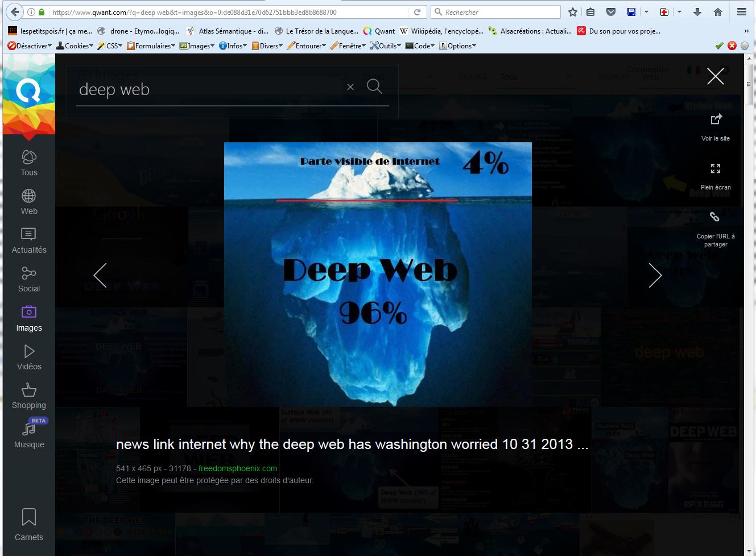Open the Cookies dropdown menu
Screen dimensions: 756x556
(75, 46)
